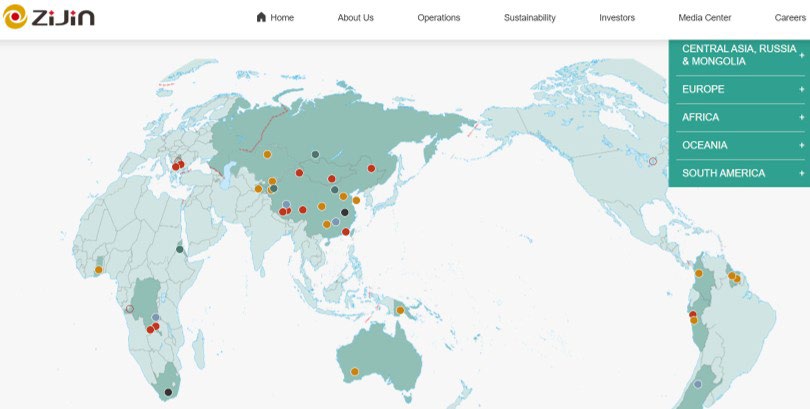Select the orange marker in Papua New Guinea
Viewport: 810px width, 409px height.
tap(400, 310)
